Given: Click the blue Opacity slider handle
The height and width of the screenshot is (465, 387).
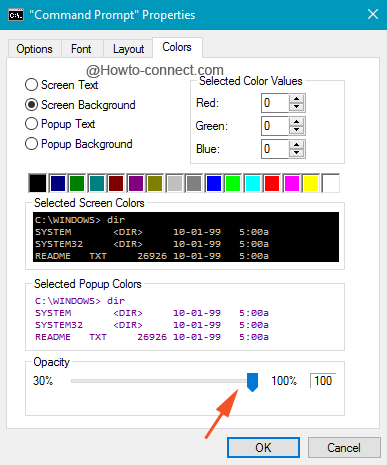Looking at the screenshot, I should (252, 382).
